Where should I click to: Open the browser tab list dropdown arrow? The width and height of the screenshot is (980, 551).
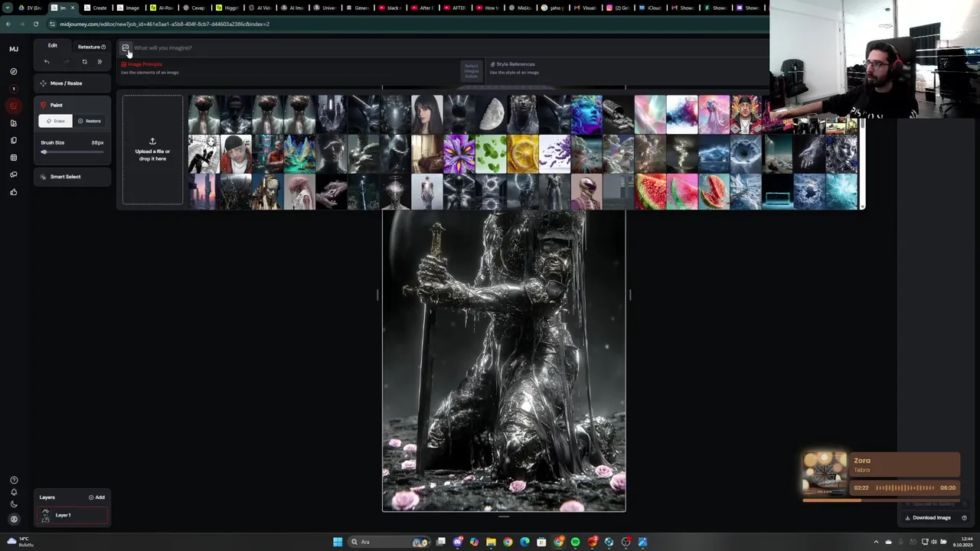tap(8, 8)
